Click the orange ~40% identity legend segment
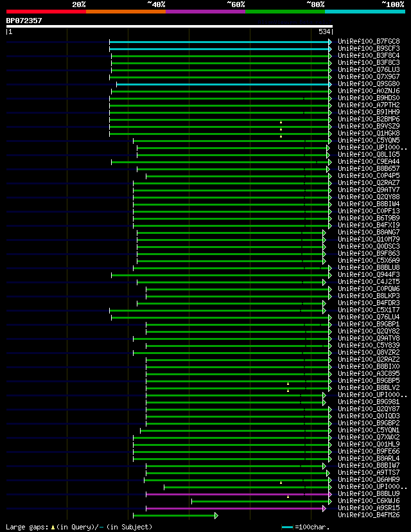Screen dimensions: 411x532 click(126, 12)
